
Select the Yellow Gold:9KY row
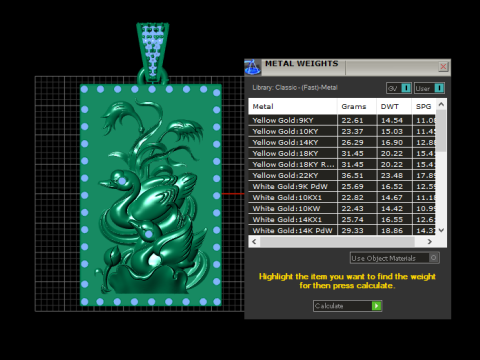coord(342,120)
